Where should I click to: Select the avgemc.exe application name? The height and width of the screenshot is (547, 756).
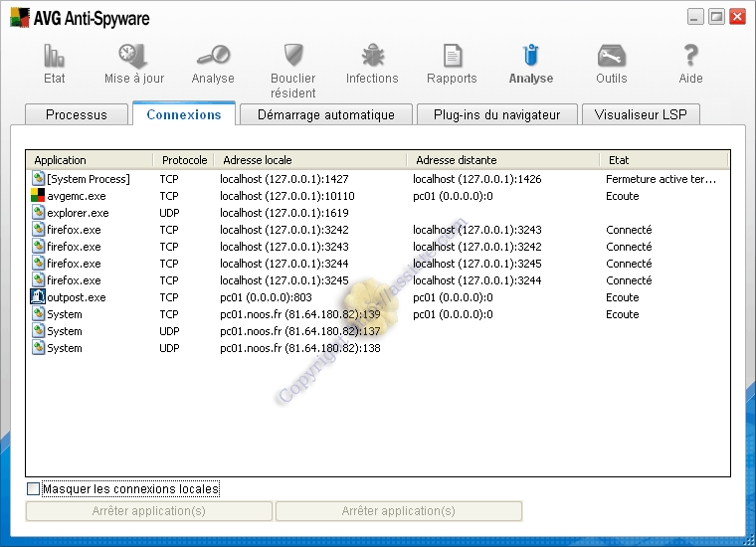pos(77,196)
